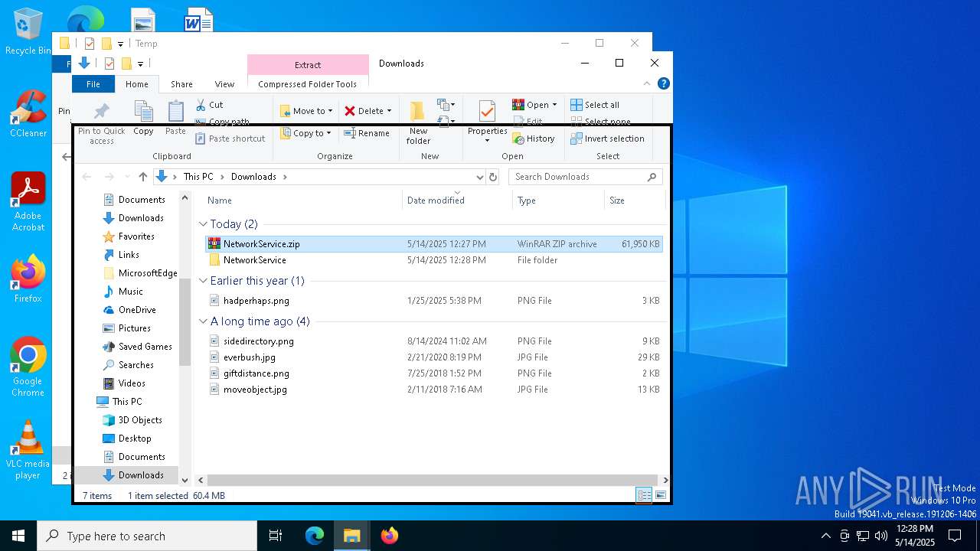
Task: Click the Copy icon in Clipboard group
Action: [143, 112]
